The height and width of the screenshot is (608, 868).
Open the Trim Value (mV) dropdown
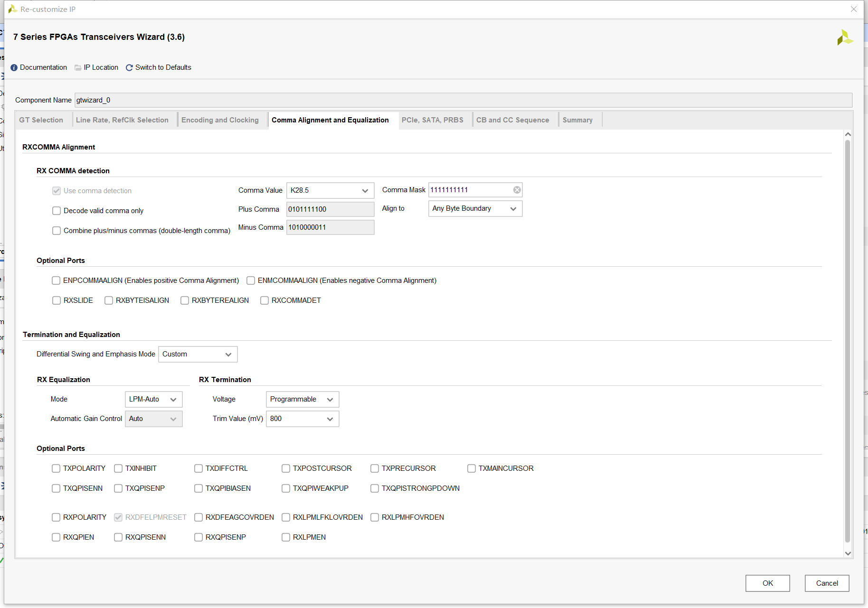302,419
